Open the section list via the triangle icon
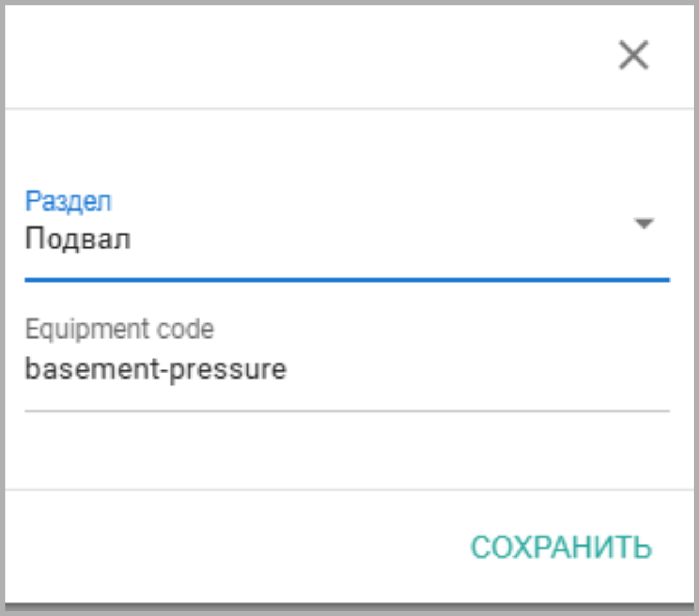699x616 pixels. pyautogui.click(x=644, y=224)
